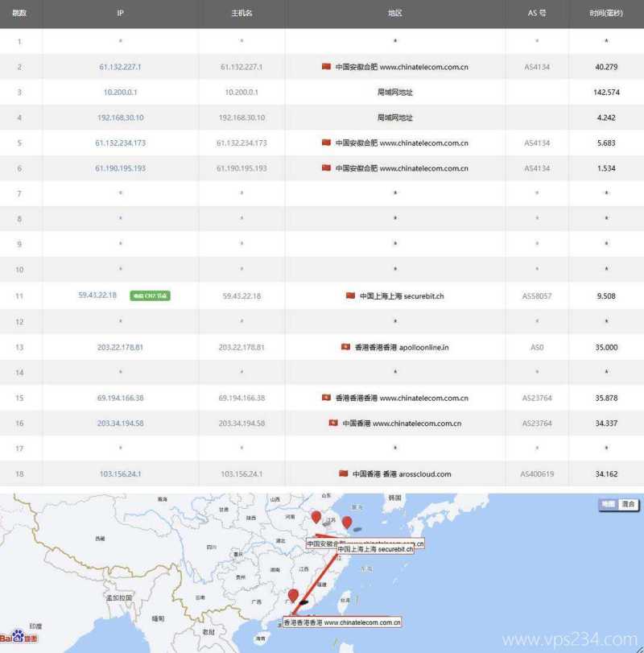Click the 地区 column header
644x653 pixels.
(x=394, y=14)
